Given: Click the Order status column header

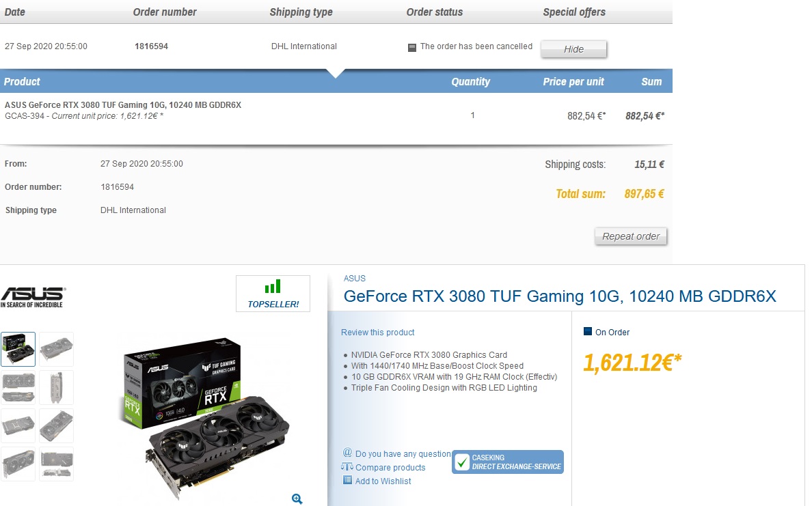Looking at the screenshot, I should [x=435, y=12].
